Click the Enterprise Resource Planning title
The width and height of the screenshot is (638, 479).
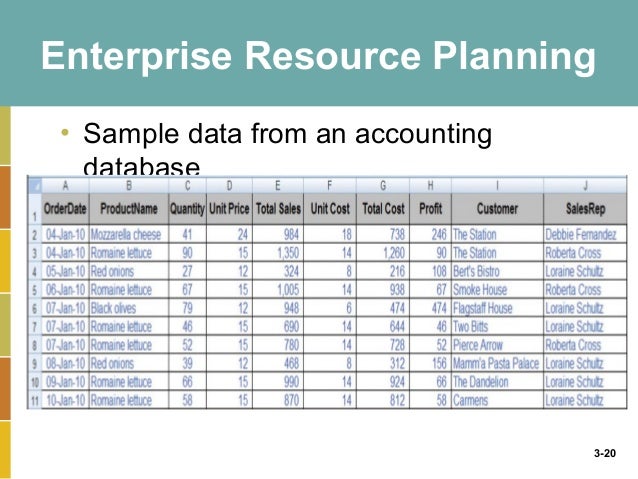(318, 56)
